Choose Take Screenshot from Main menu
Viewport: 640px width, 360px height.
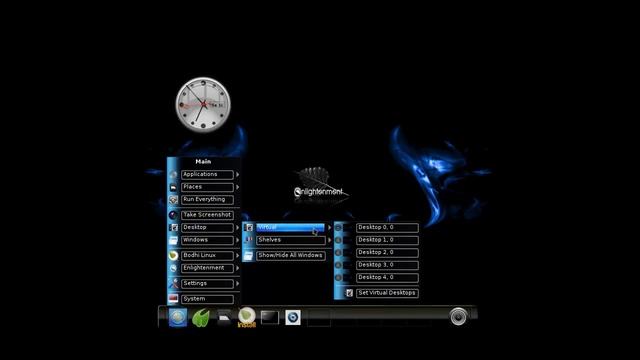point(207,215)
